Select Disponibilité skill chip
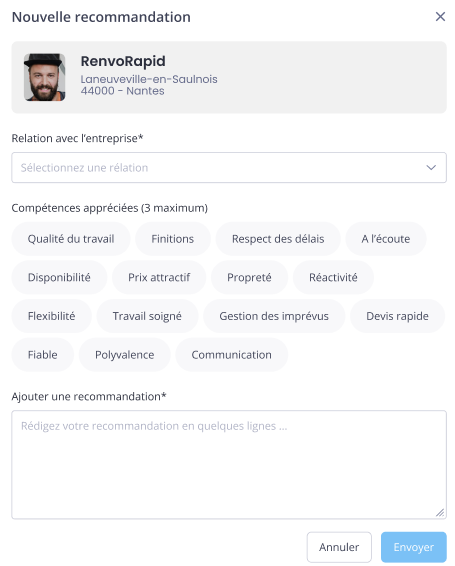 coord(59,278)
